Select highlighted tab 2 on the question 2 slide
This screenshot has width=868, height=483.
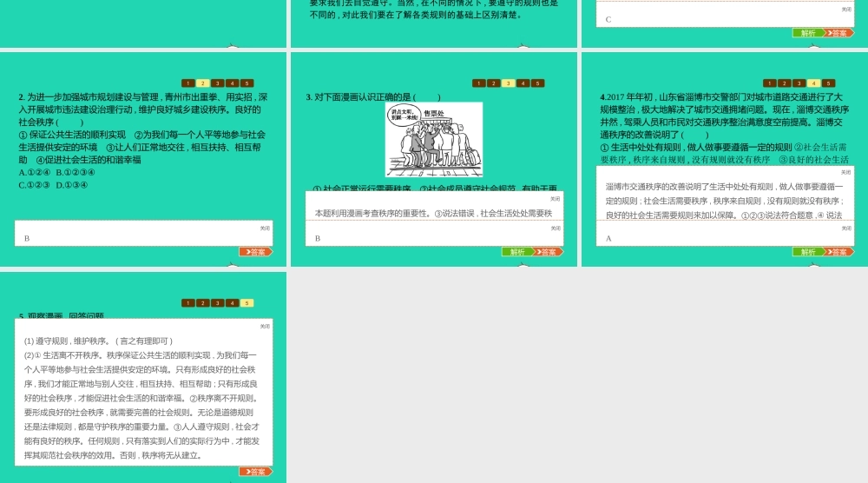pos(203,83)
